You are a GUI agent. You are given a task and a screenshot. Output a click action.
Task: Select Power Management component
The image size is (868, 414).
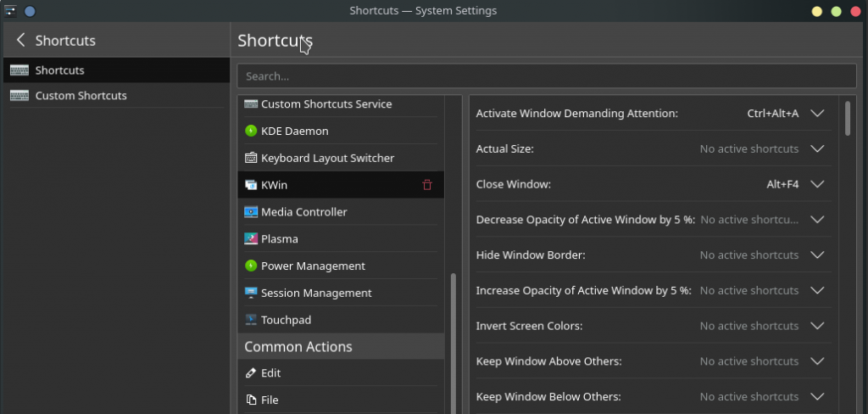pos(341,266)
